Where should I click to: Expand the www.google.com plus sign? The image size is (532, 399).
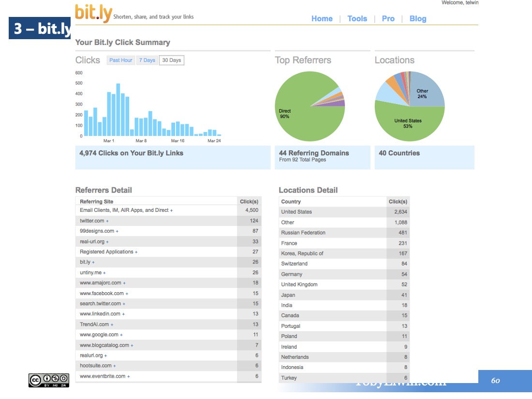pyautogui.click(x=121, y=335)
